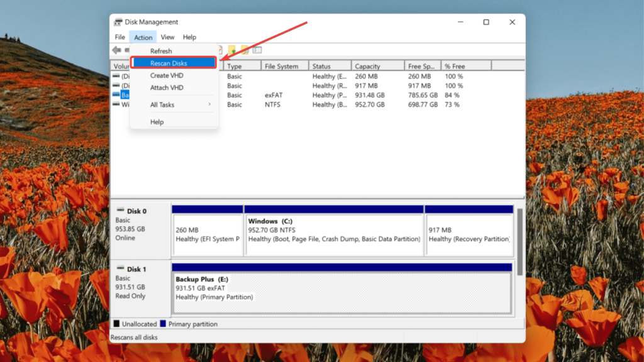Click the Back navigation arrow icon
Image resolution: width=644 pixels, height=362 pixels.
pos(116,50)
